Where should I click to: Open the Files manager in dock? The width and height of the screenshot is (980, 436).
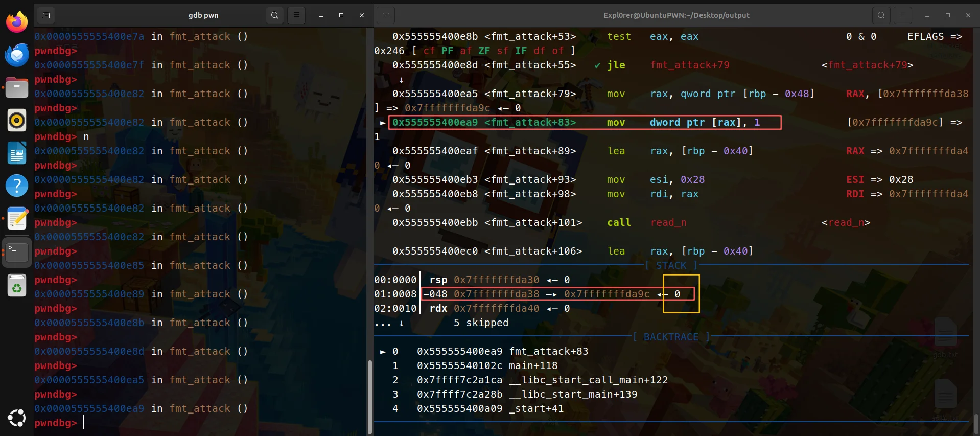pos(17,88)
